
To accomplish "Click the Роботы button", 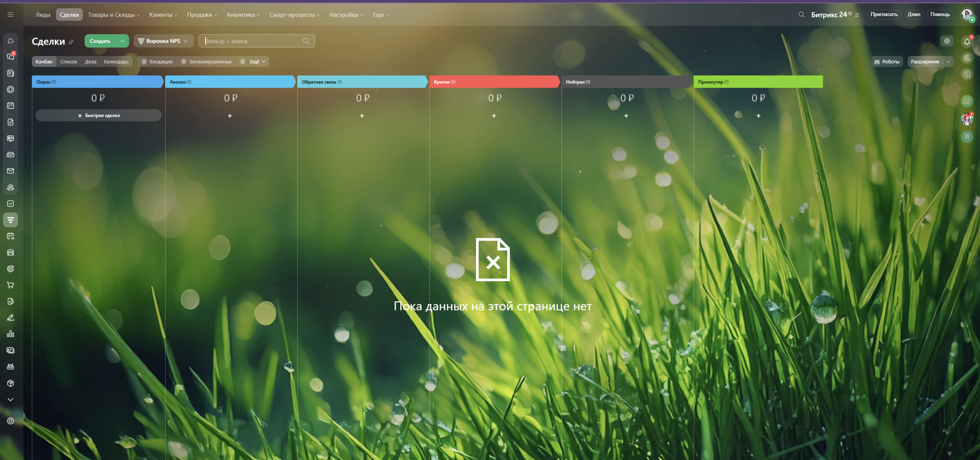I will click(886, 62).
